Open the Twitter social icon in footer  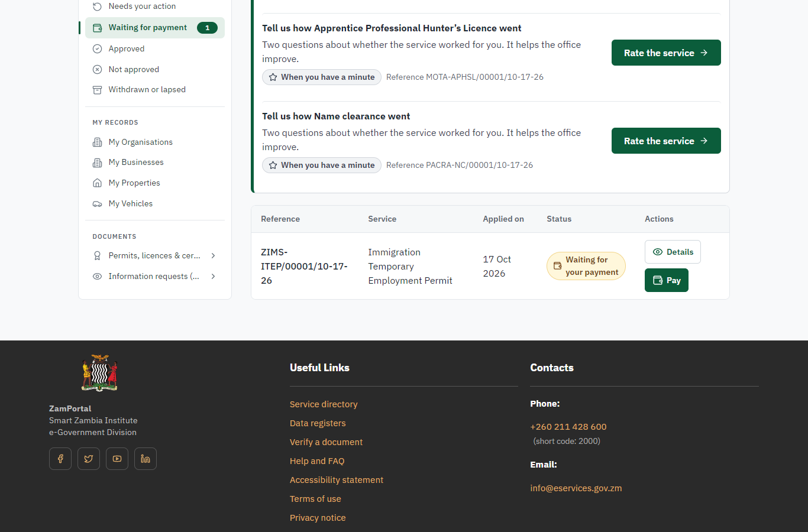coord(89,459)
